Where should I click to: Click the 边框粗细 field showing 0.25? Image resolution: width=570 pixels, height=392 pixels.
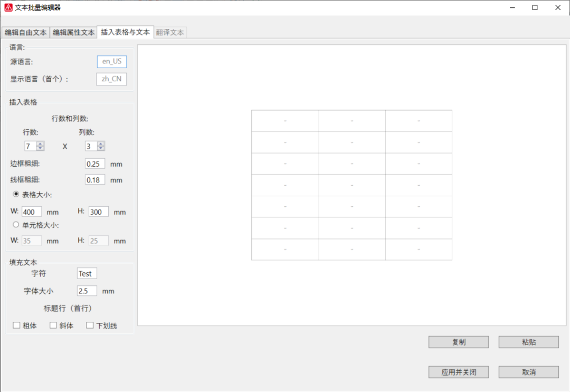(x=95, y=164)
